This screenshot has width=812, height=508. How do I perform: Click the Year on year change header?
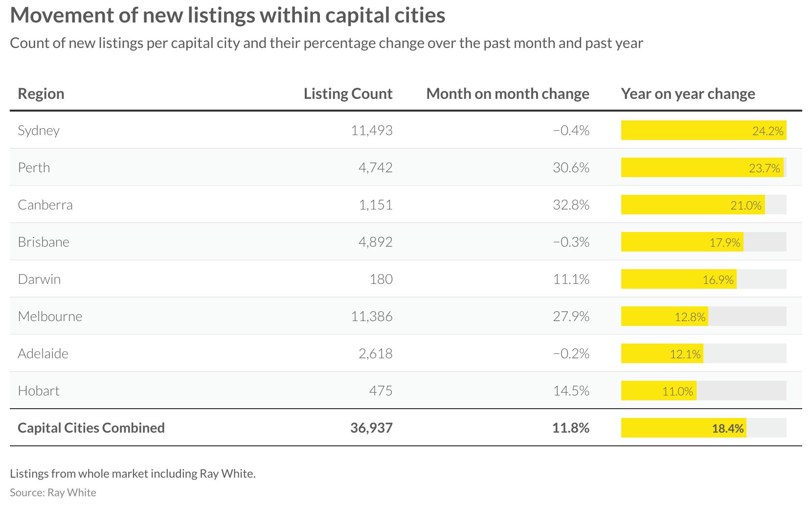(x=688, y=93)
